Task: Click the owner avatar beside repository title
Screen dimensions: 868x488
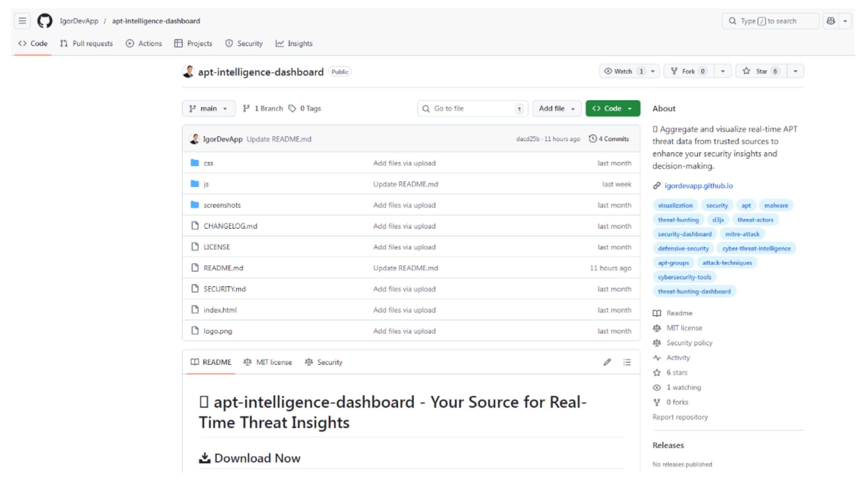Action: pos(188,71)
